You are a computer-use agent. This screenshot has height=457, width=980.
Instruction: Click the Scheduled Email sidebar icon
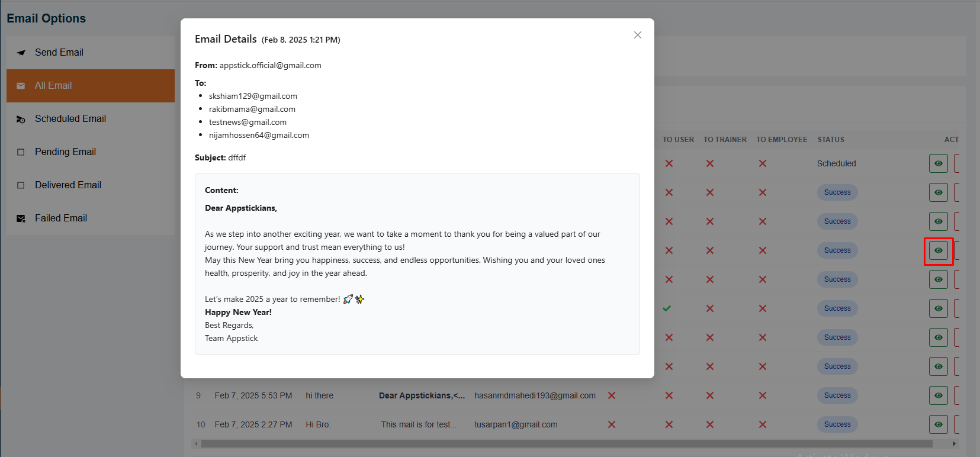(21, 119)
